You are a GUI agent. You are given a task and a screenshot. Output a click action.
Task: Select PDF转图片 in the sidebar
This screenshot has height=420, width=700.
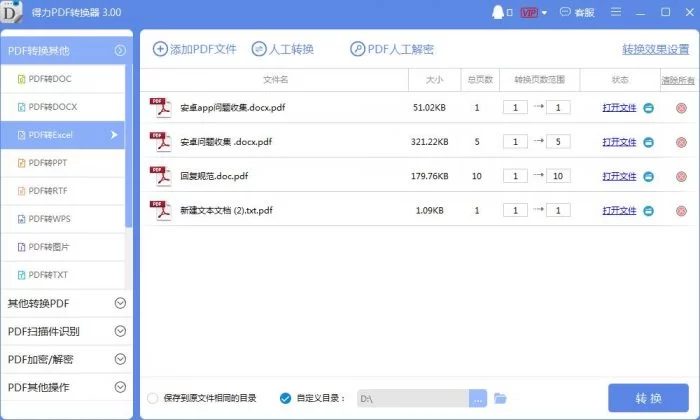point(50,246)
